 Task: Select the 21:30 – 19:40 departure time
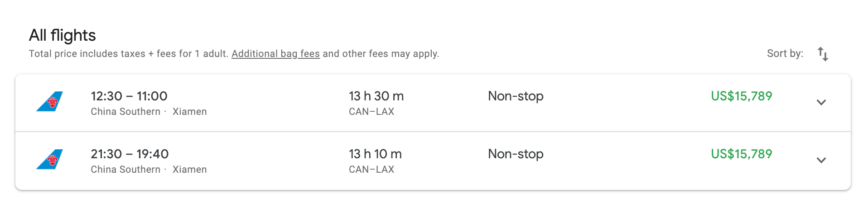pos(130,154)
